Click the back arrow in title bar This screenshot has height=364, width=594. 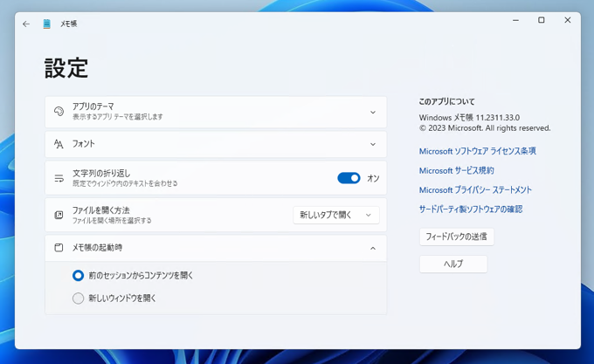(25, 24)
